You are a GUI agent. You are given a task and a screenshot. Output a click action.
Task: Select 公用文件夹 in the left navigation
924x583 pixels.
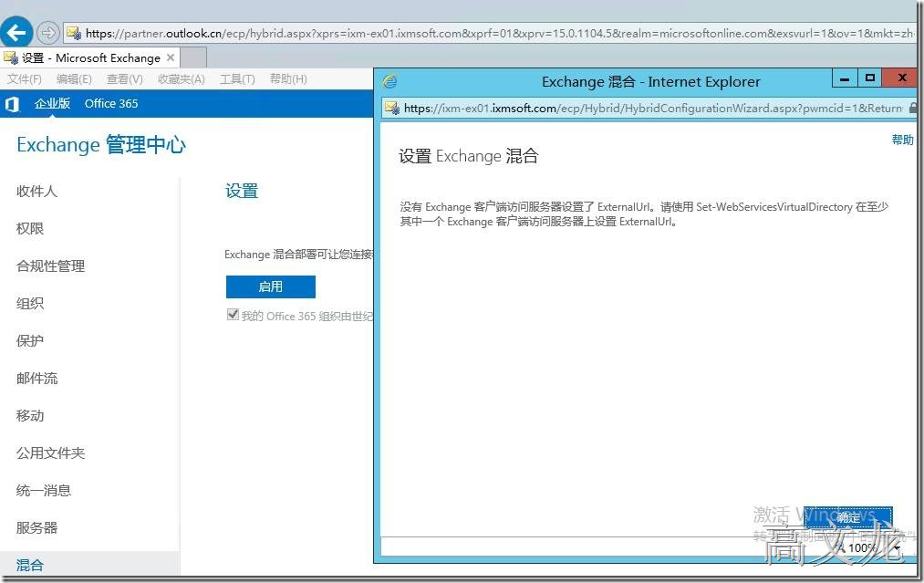coord(51,453)
